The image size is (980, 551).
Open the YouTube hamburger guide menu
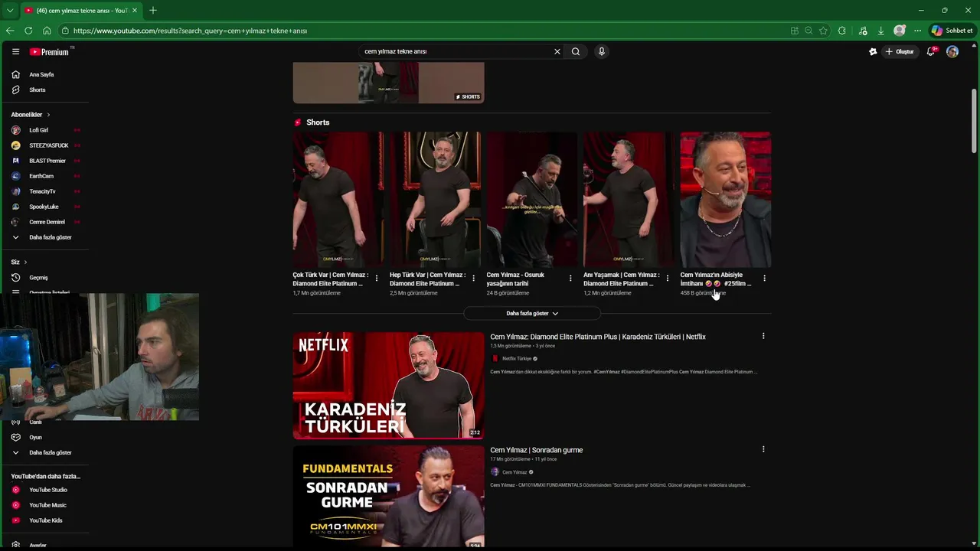(15, 51)
